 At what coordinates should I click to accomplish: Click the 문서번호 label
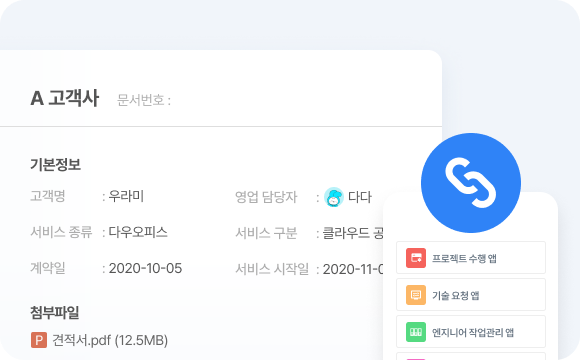click(x=144, y=100)
